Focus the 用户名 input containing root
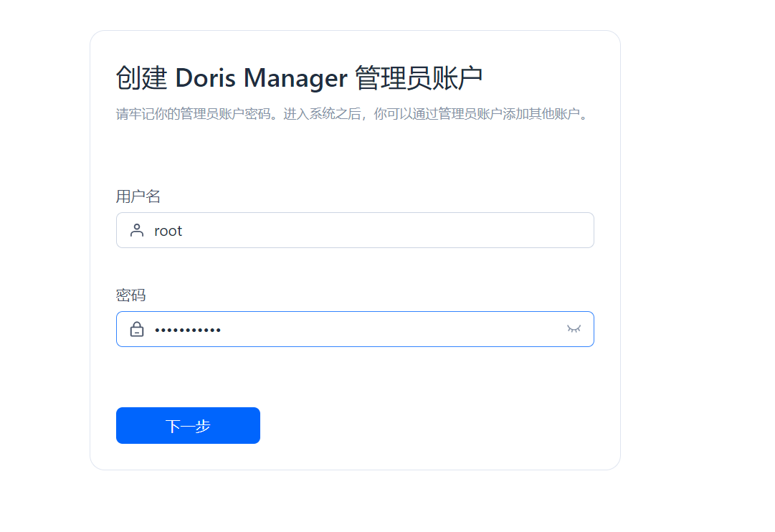The image size is (775, 532). coord(355,230)
